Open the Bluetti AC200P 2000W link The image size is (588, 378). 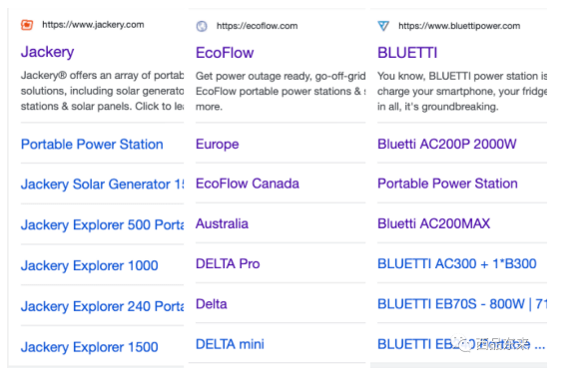[447, 145]
